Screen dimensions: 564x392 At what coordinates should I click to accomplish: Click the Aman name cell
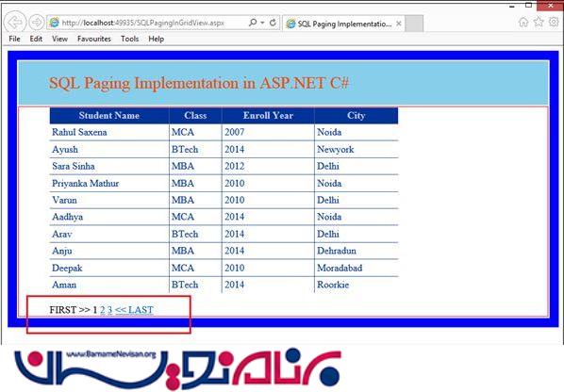coord(109,285)
